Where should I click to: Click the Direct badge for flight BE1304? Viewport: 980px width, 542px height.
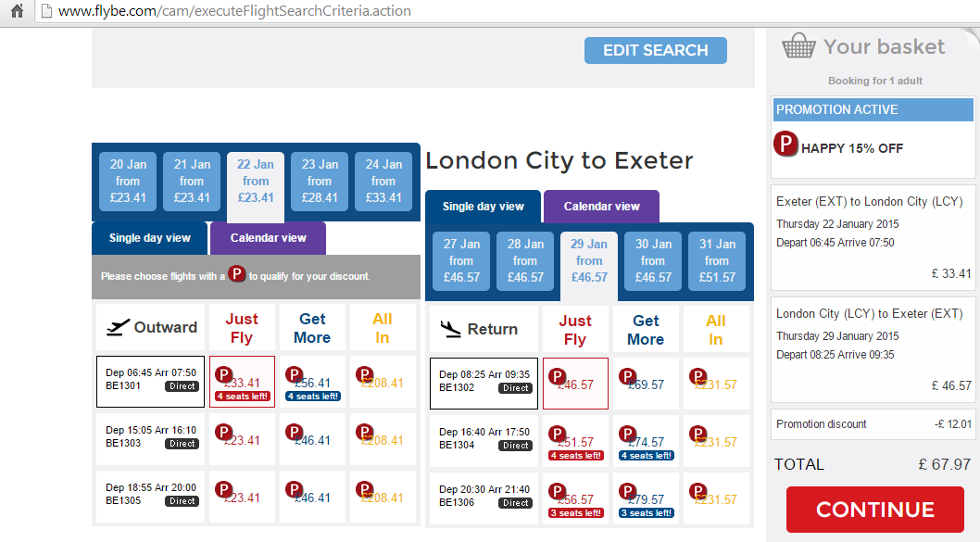point(516,446)
